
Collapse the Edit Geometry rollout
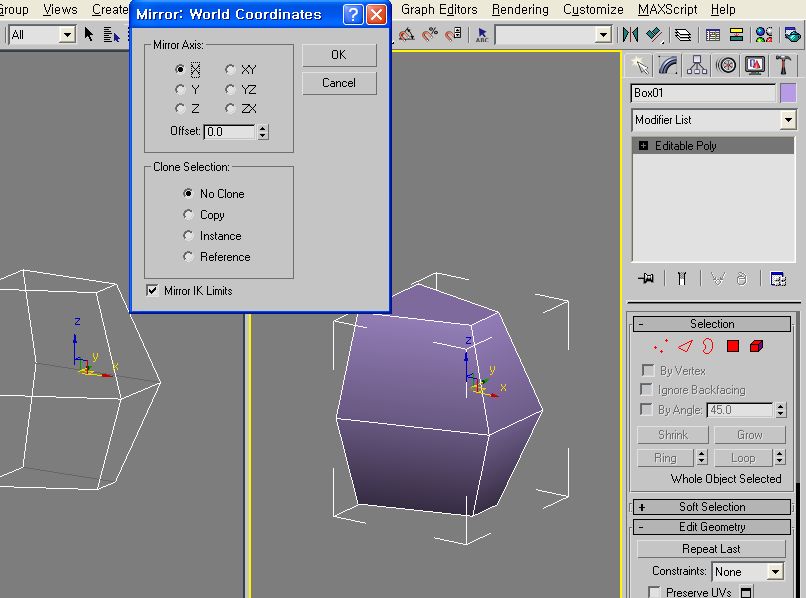tap(711, 527)
